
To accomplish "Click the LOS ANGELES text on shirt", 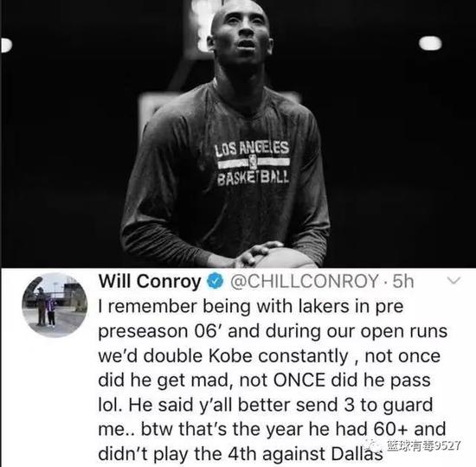I will click(x=252, y=149).
